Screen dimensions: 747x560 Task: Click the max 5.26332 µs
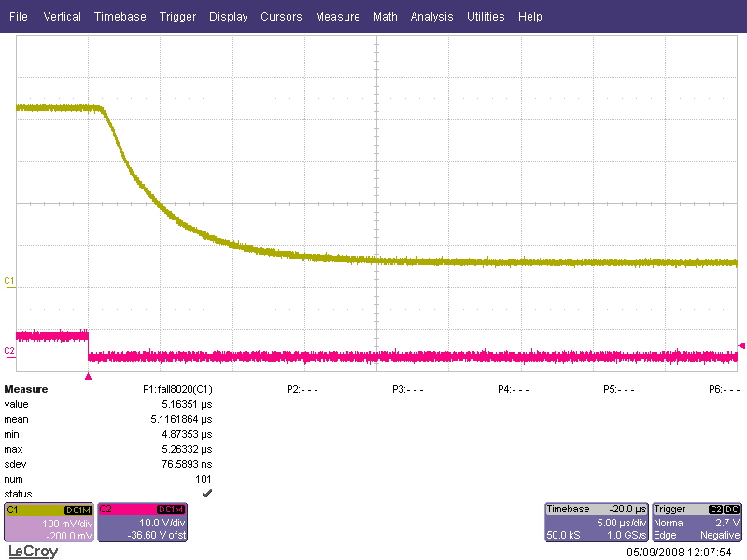tap(187, 449)
